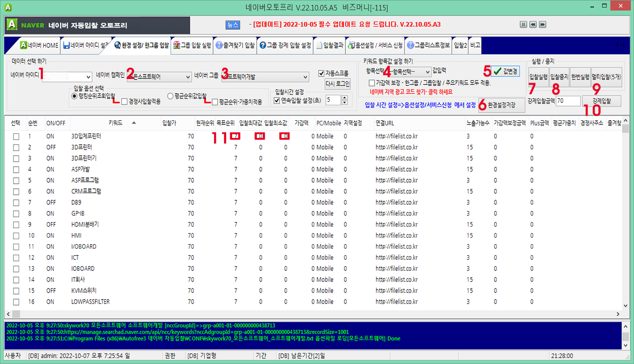
Task: Open the 옵션설정 / 서비스 신청 tab
Action: point(374,45)
